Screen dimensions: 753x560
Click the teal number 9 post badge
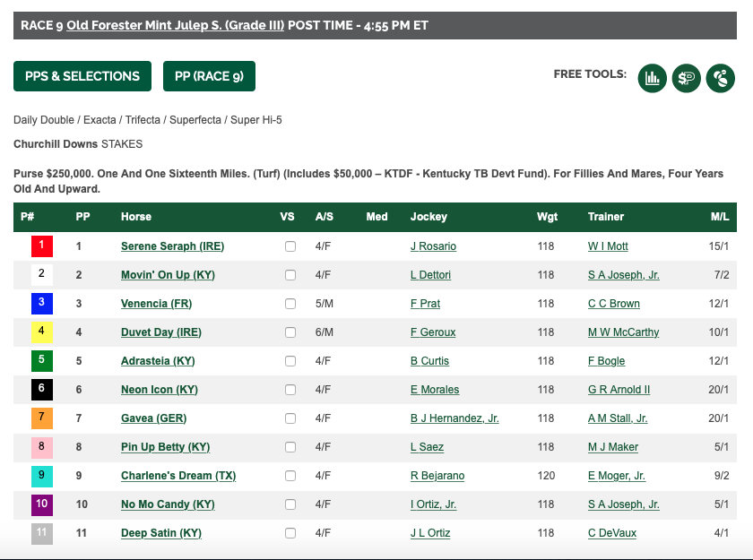click(42, 476)
